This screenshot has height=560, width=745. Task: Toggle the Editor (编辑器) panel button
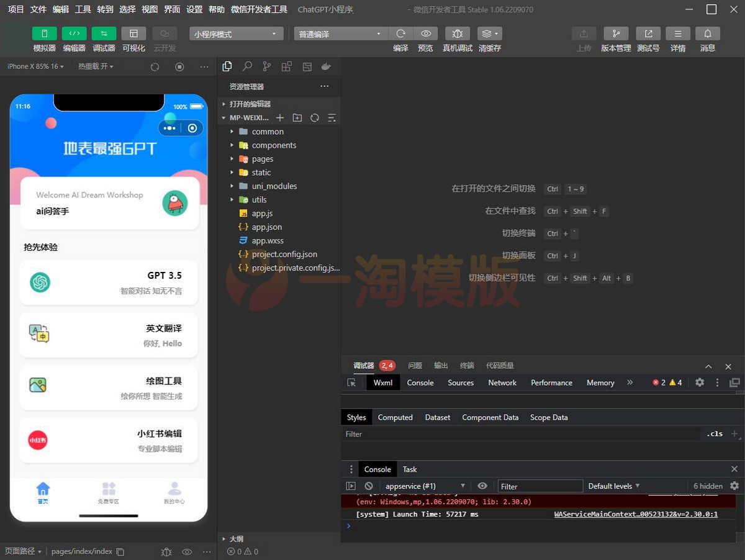point(74,34)
